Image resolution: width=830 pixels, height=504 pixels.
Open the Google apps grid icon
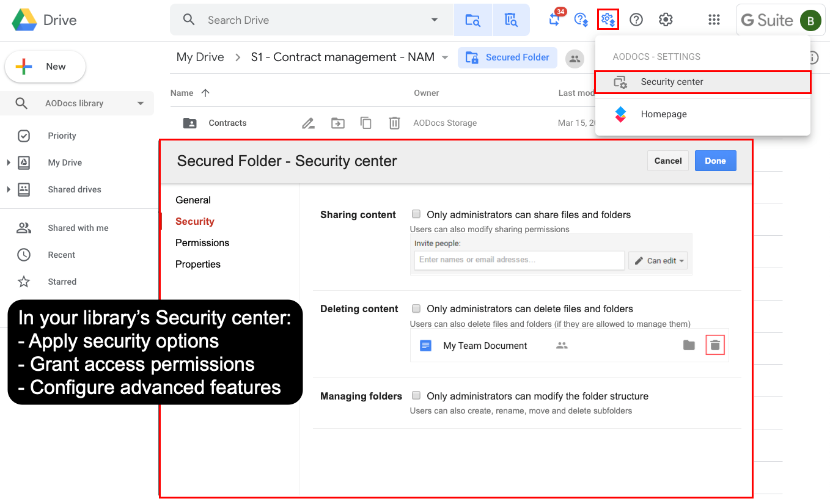tap(714, 20)
